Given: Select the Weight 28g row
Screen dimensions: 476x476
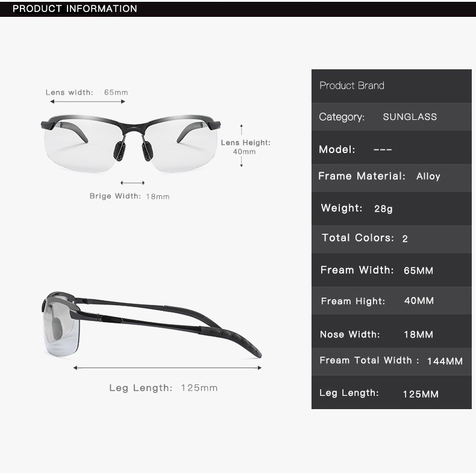Looking at the screenshot, I should [x=391, y=208].
